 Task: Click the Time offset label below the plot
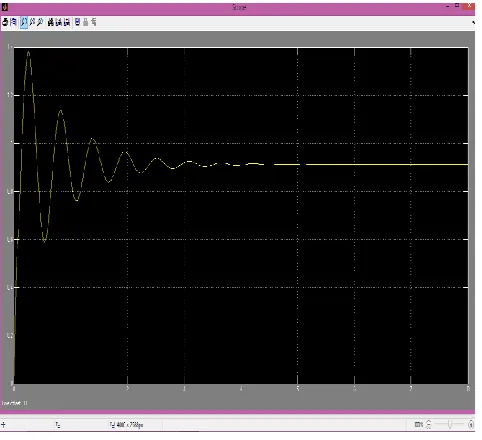tap(15, 403)
